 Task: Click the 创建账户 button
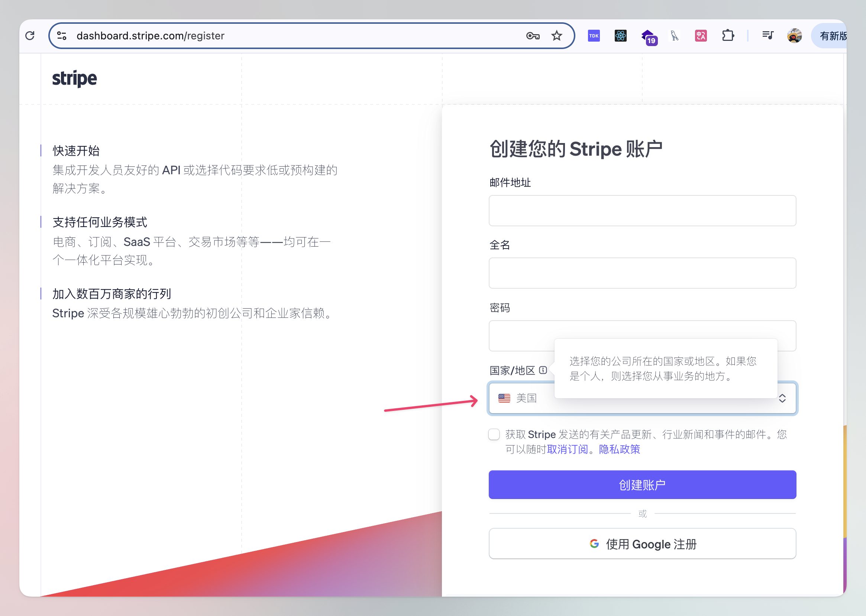point(642,484)
